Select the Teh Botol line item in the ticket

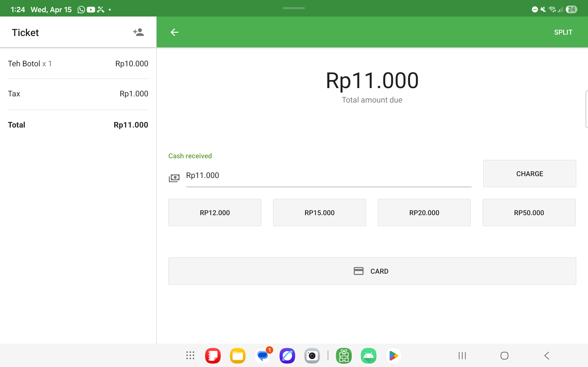78,63
